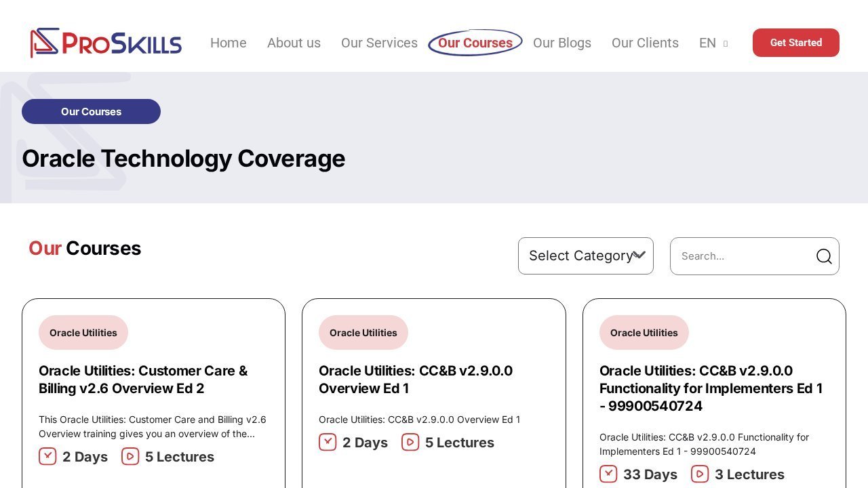Click '5 Lectures' in CC&B Overview Ed 1 card
Screen dimensions: 868x488
460,443
